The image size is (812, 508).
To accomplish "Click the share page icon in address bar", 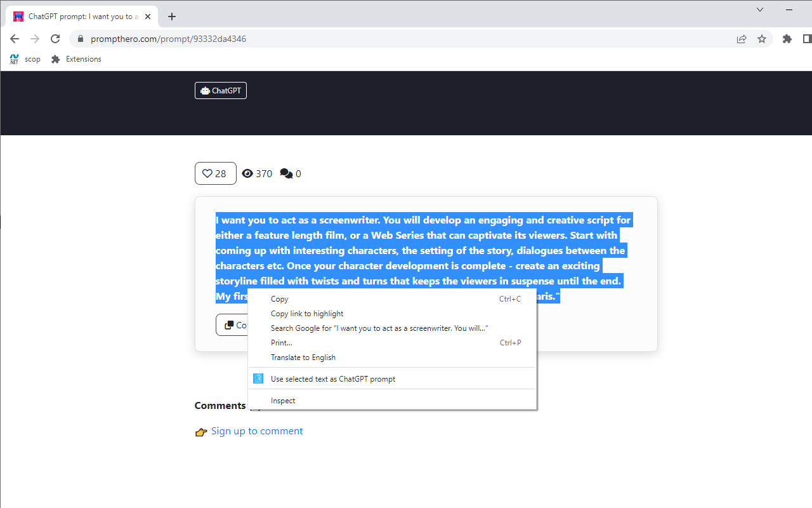I will click(x=742, y=39).
